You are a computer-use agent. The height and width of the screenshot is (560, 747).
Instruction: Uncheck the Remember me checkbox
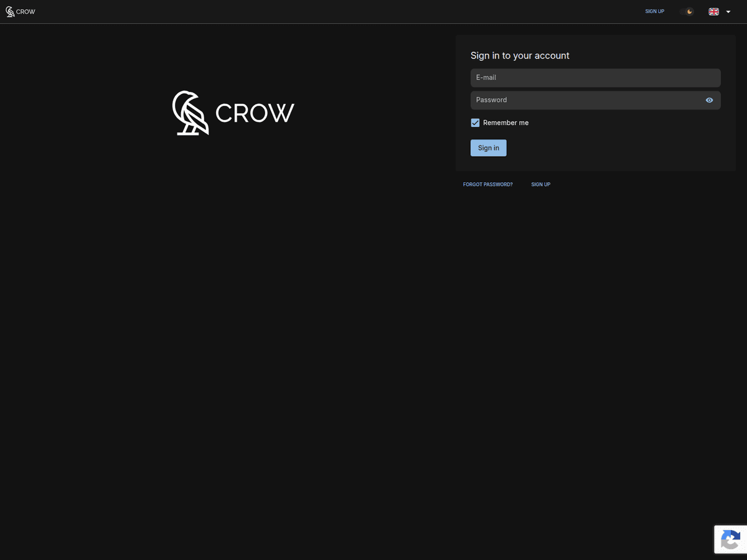coord(475,123)
